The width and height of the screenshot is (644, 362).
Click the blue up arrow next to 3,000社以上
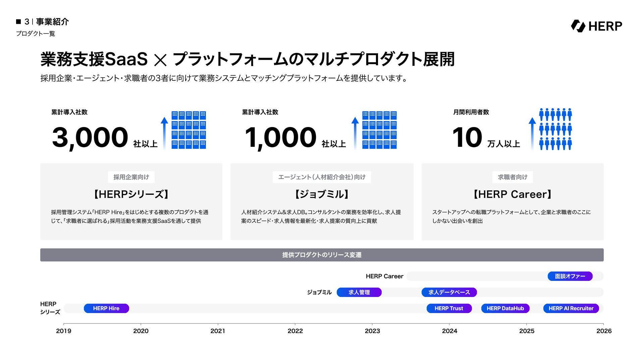click(164, 133)
